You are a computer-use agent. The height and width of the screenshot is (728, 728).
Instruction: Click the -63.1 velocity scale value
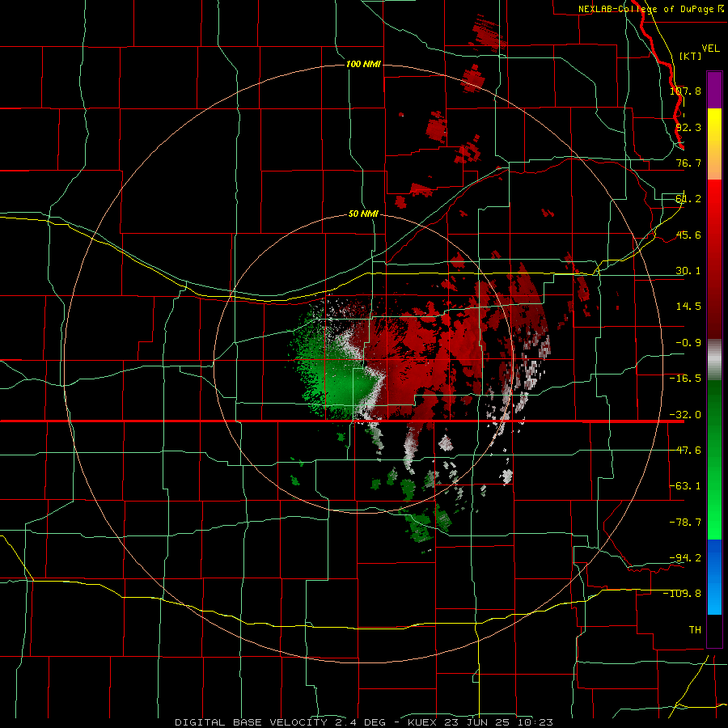(x=685, y=486)
